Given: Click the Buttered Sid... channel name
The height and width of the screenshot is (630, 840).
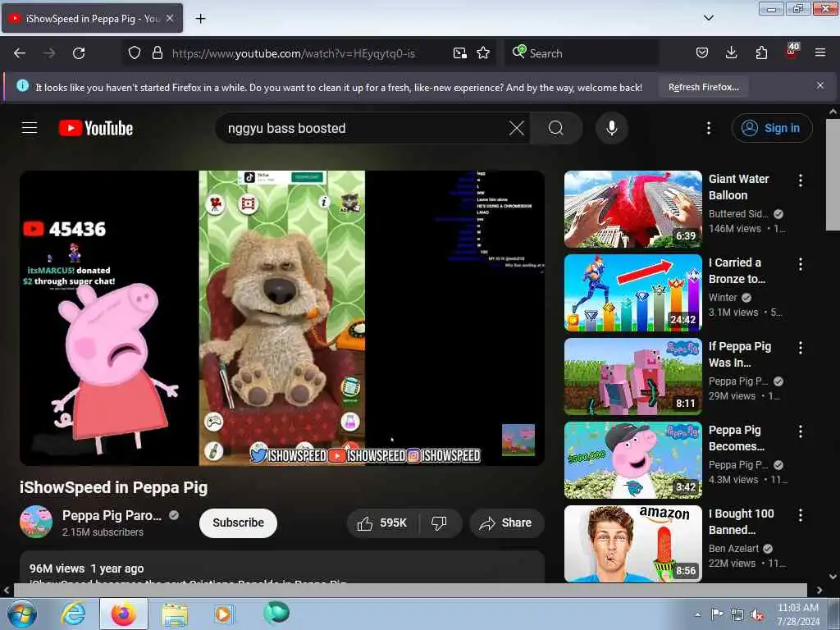Looking at the screenshot, I should [738, 214].
